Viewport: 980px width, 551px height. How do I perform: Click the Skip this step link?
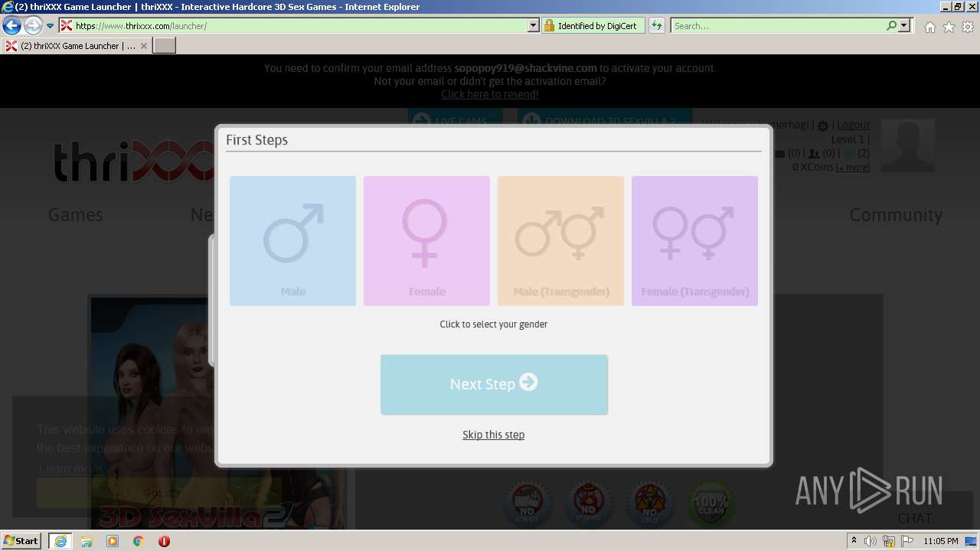(x=493, y=435)
